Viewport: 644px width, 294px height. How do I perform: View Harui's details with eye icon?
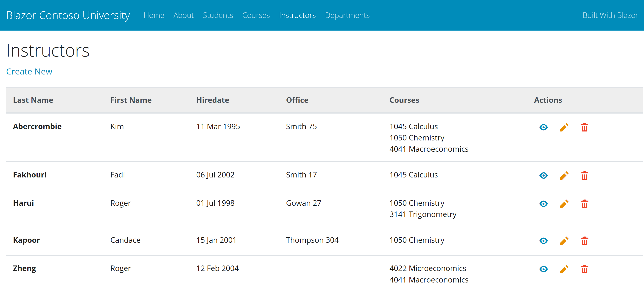[x=543, y=204]
